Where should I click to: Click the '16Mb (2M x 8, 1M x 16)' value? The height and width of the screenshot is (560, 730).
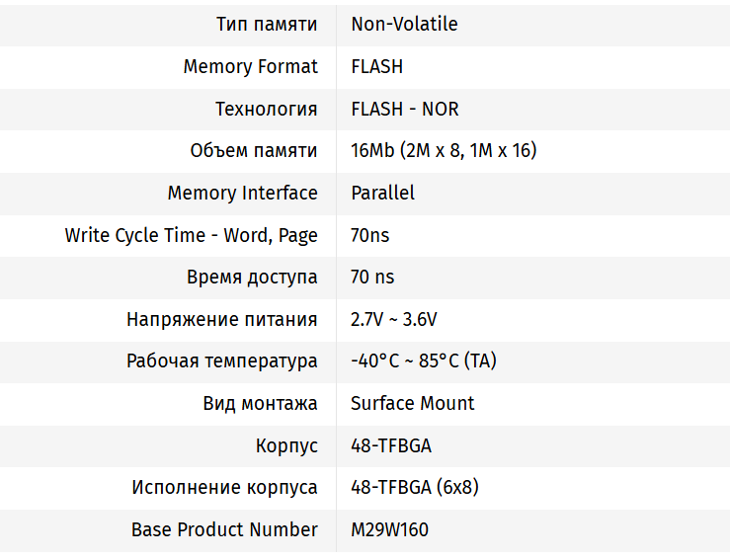(444, 150)
